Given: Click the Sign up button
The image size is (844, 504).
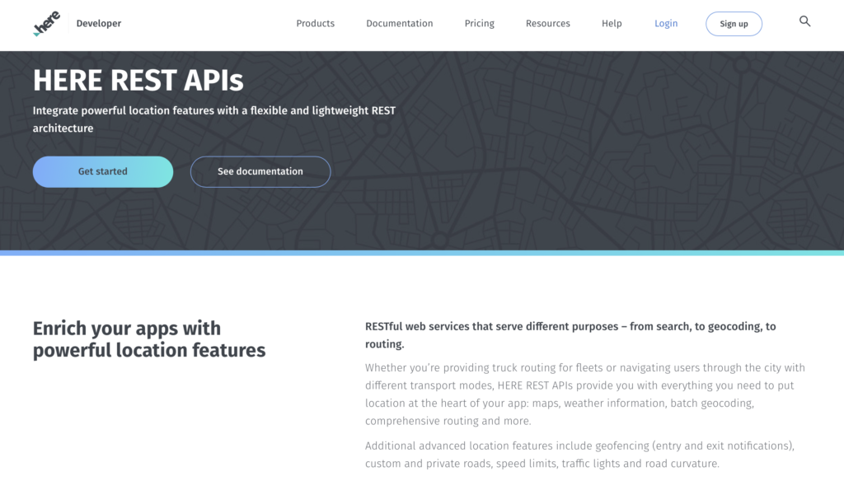Looking at the screenshot, I should point(734,24).
